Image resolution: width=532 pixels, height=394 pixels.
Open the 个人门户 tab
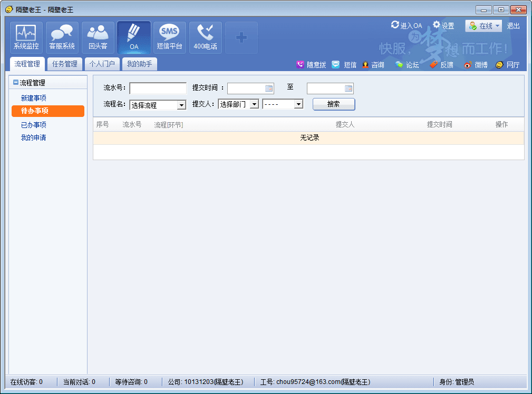102,64
